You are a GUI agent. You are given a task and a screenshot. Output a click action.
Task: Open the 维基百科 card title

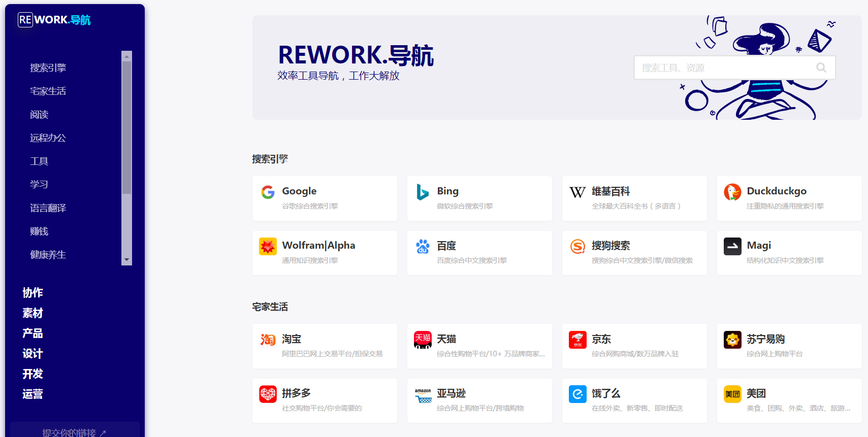[611, 191]
